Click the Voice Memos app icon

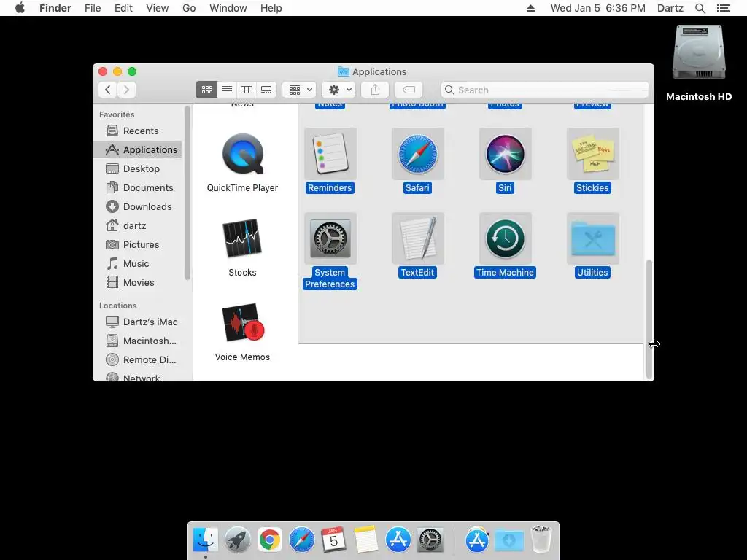tap(242, 323)
